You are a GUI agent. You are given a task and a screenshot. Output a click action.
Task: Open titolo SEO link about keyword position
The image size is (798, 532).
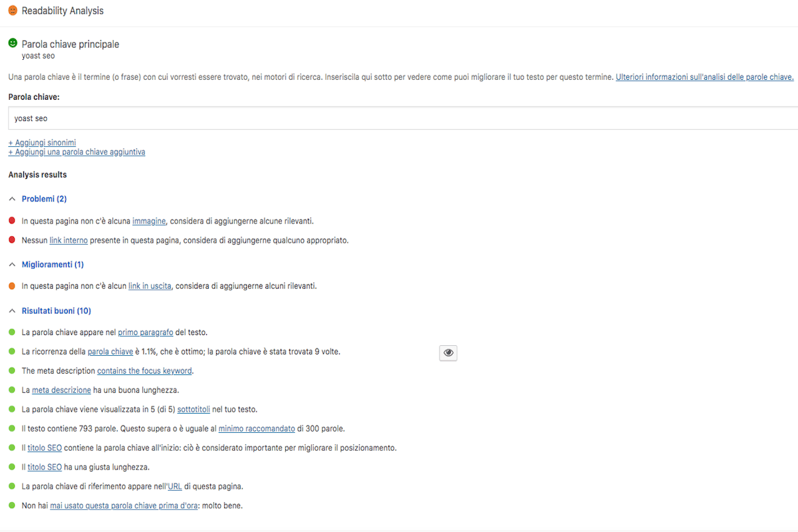click(x=45, y=448)
